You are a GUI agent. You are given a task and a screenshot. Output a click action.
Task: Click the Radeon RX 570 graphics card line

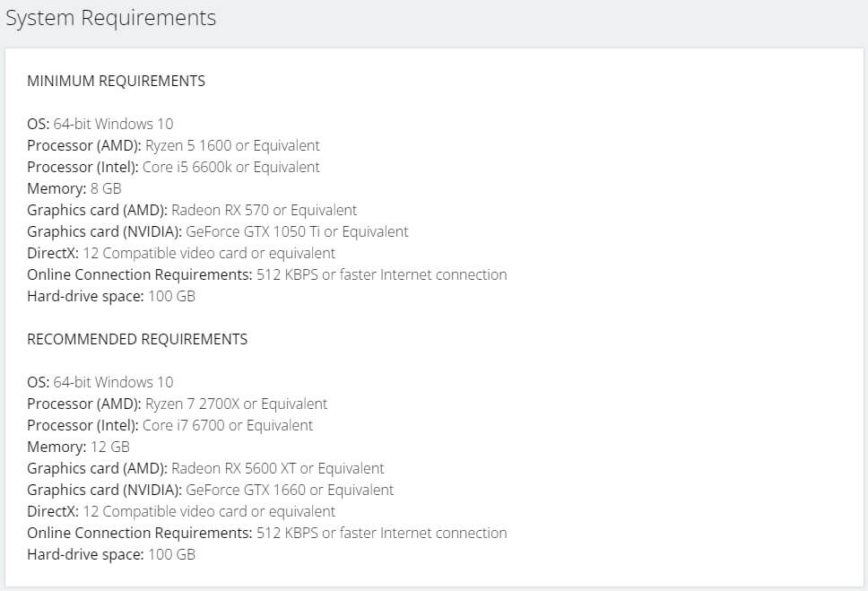pos(192,210)
